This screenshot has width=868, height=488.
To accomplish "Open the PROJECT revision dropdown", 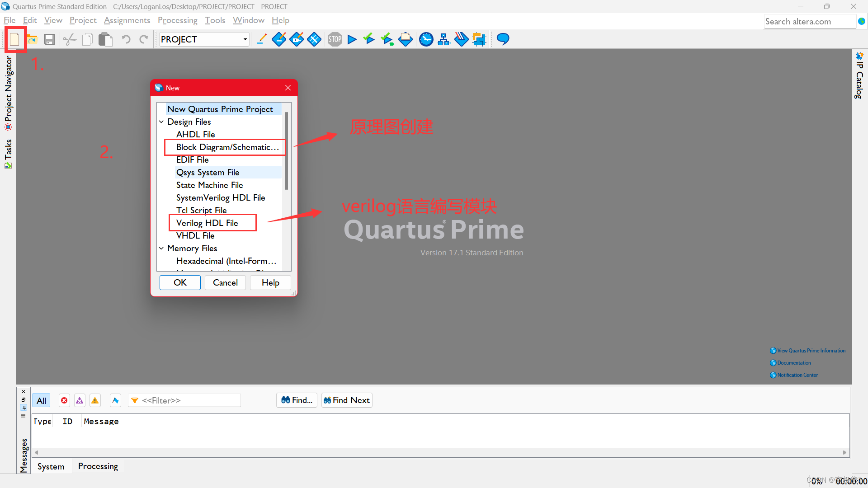I will (245, 39).
